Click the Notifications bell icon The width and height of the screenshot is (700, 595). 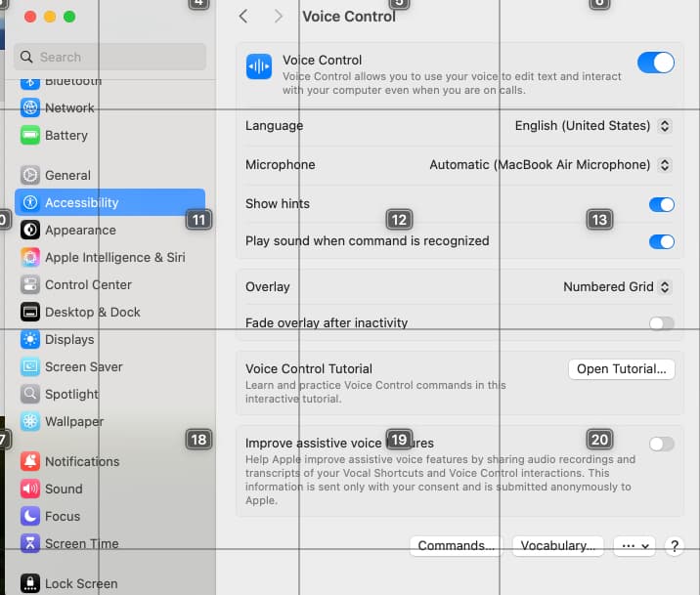(x=30, y=461)
